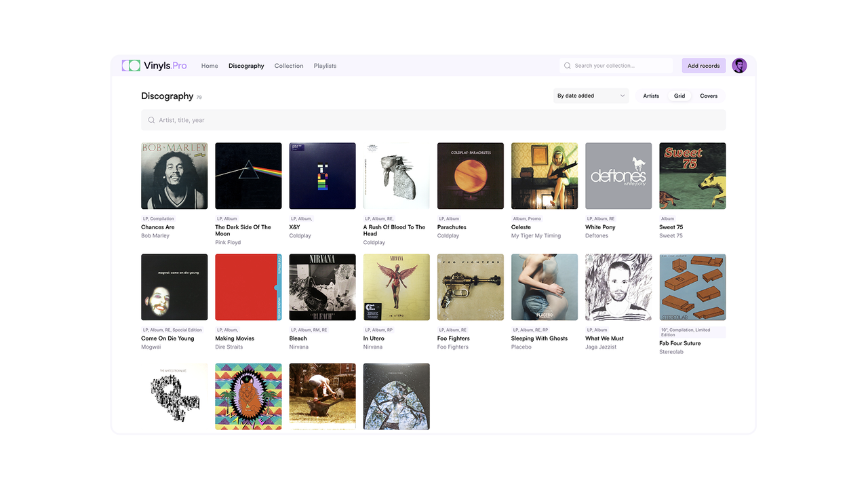This screenshot has width=868, height=489.
Task: Click the "White Pony" Deftones cover
Action: click(x=618, y=175)
